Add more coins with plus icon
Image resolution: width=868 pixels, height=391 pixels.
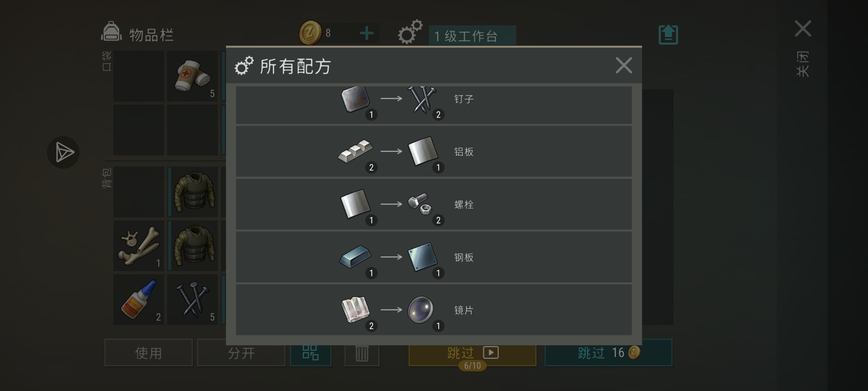[367, 33]
